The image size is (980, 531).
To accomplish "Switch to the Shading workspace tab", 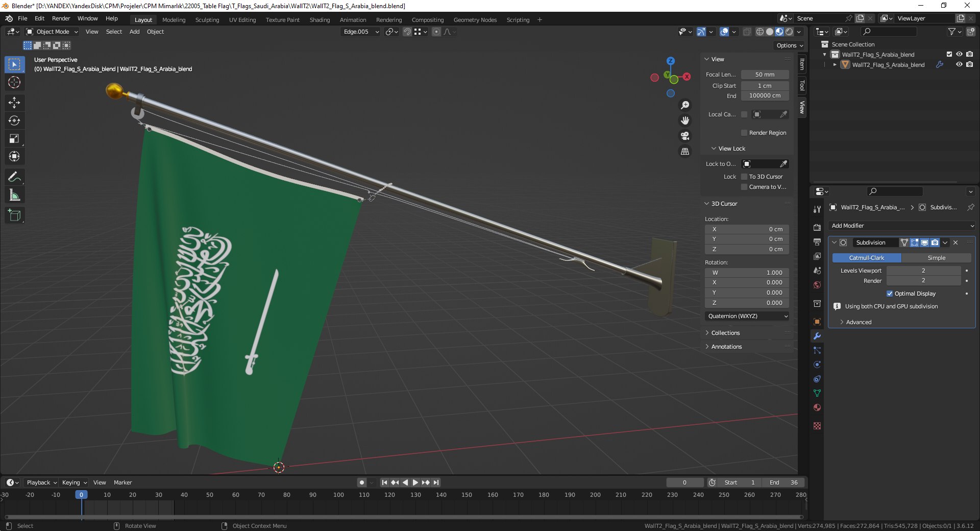I will 320,20.
